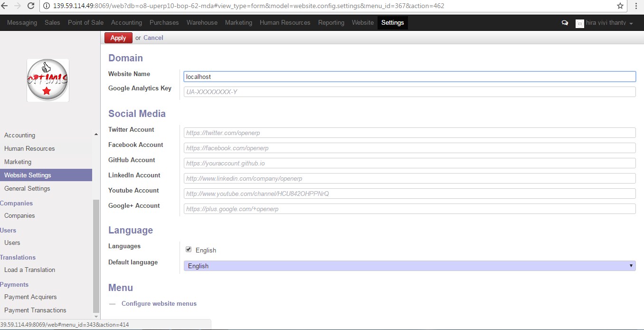Click the browser back arrow

click(x=5, y=6)
